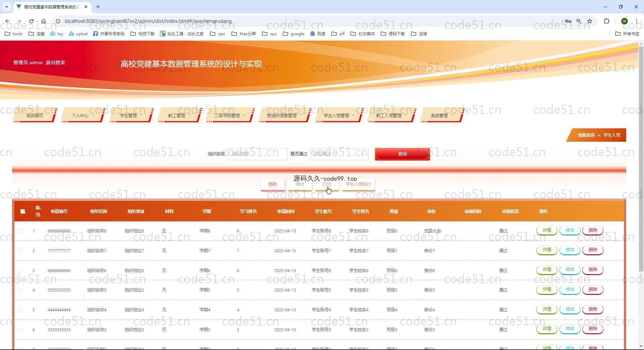Check the row 5 checkbox for 4444444444
644x350 pixels.
click(x=20, y=310)
